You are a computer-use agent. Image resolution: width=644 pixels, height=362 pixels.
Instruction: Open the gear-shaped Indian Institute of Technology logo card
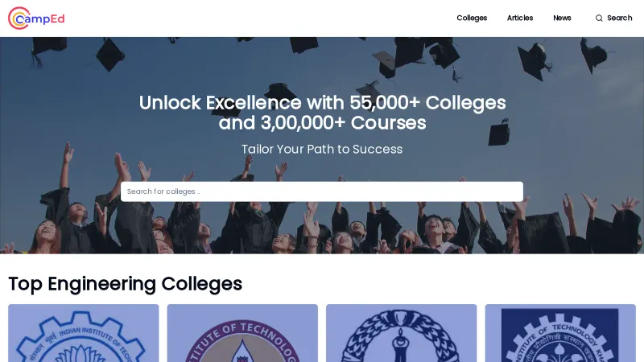[x=84, y=333]
